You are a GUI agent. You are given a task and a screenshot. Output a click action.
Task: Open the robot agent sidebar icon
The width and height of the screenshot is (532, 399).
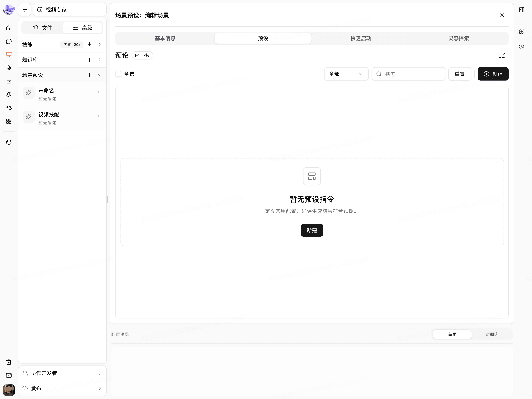pyautogui.click(x=9, y=81)
